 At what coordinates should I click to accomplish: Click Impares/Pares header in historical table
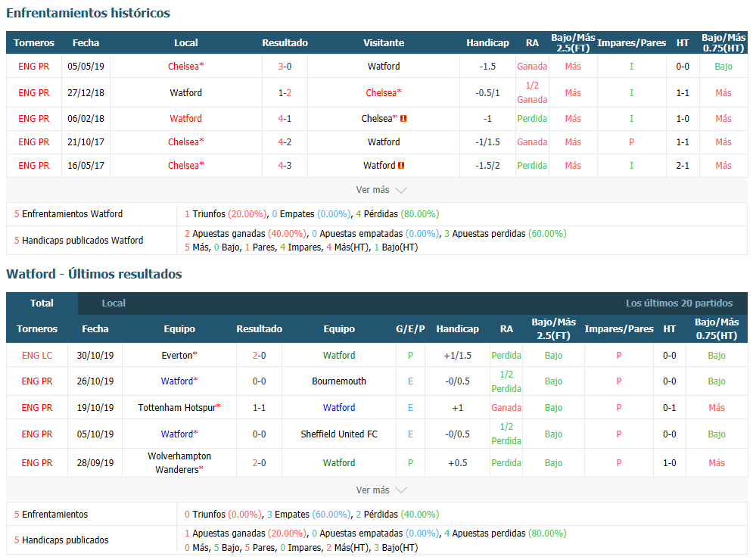click(x=631, y=42)
